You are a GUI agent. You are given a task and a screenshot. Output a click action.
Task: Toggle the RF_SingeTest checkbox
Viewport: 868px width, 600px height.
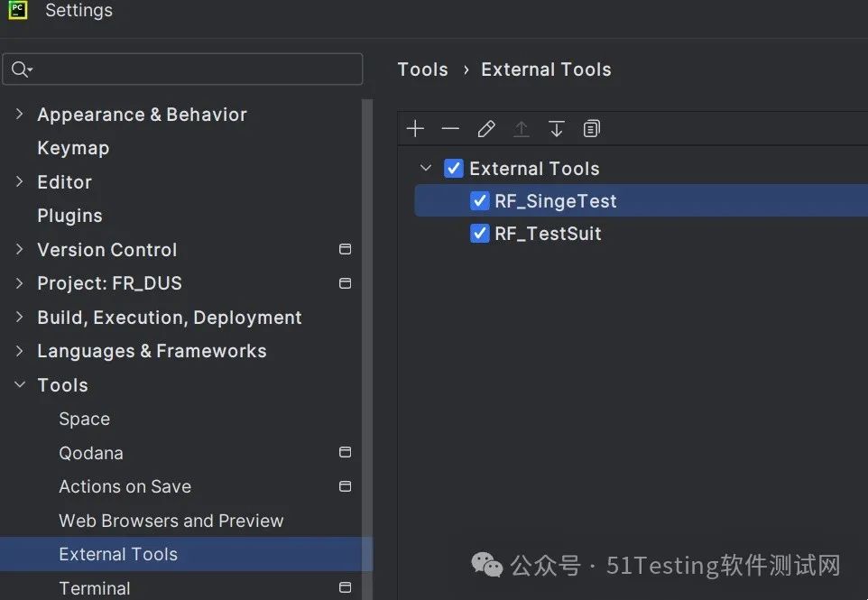click(x=480, y=201)
